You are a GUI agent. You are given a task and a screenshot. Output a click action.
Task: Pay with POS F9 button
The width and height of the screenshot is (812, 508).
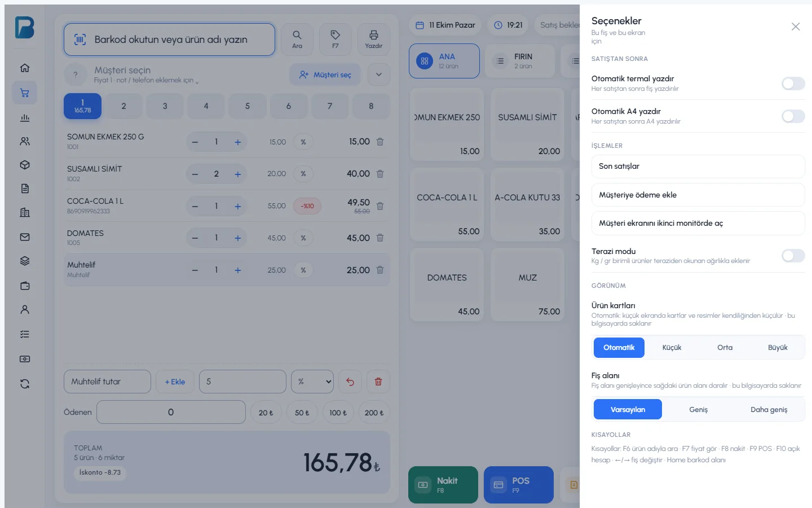click(x=519, y=485)
